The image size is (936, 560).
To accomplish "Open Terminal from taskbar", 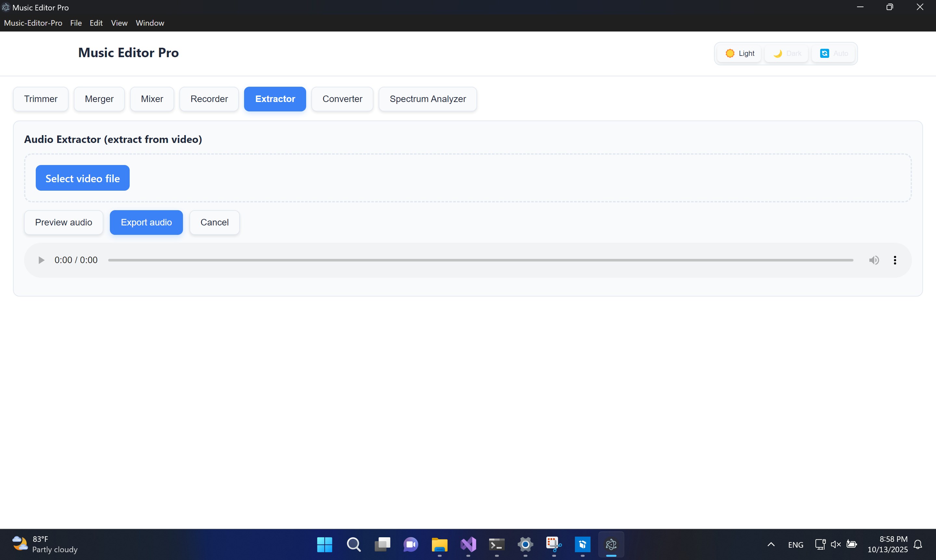I will 497,544.
